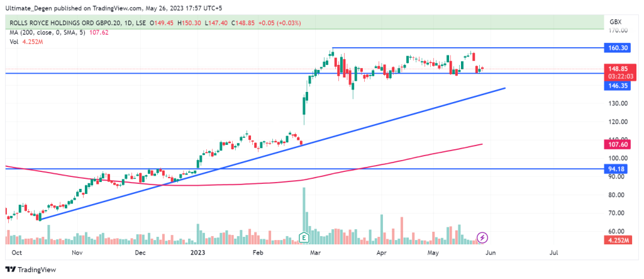This screenshot has width=644, height=279.
Task: Click the GBX currency label
Action: (x=615, y=21)
